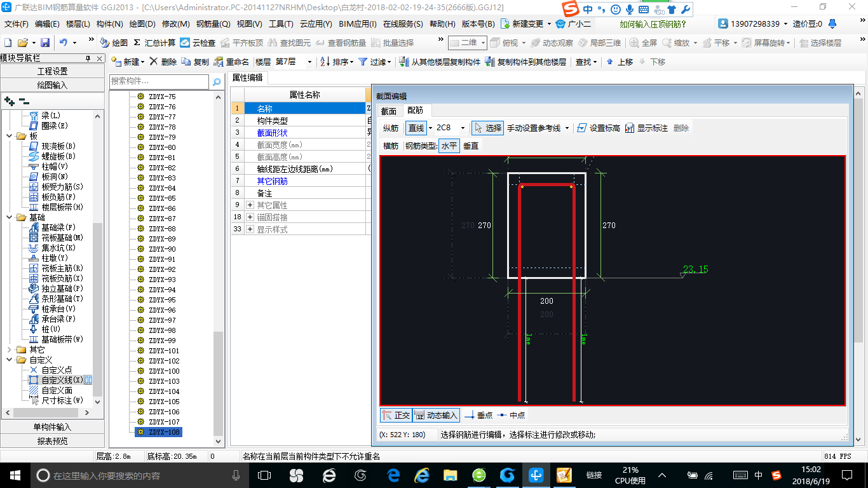
Task: Select 柱帽(V) tree item
Action: (48, 166)
